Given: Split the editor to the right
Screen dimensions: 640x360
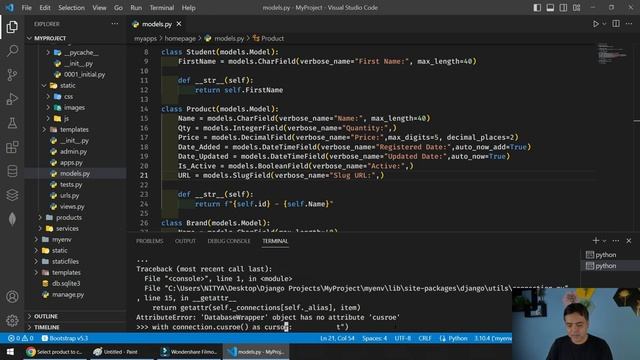Looking at the screenshot, I should [x=616, y=24].
